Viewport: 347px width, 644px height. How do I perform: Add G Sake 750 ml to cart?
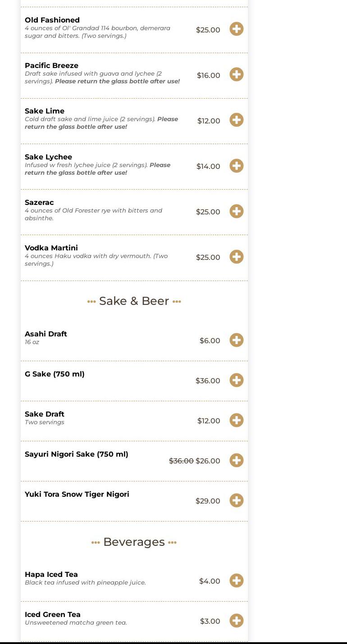click(236, 380)
